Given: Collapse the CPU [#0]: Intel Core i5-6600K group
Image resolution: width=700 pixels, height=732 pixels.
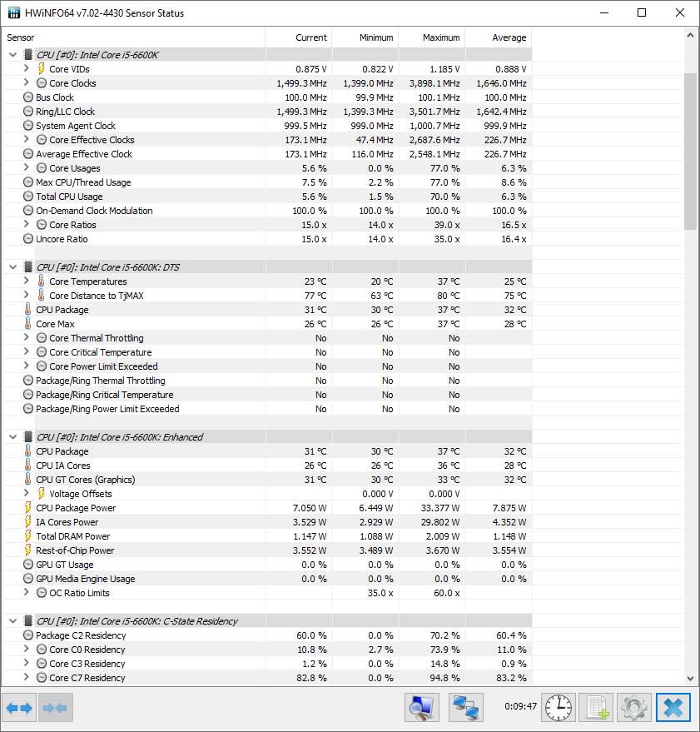Looking at the screenshot, I should tap(13, 55).
